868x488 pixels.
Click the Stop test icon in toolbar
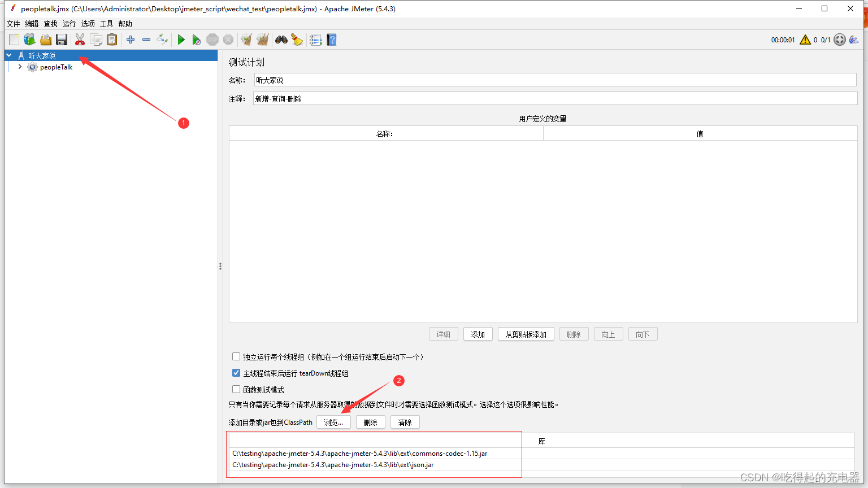212,40
